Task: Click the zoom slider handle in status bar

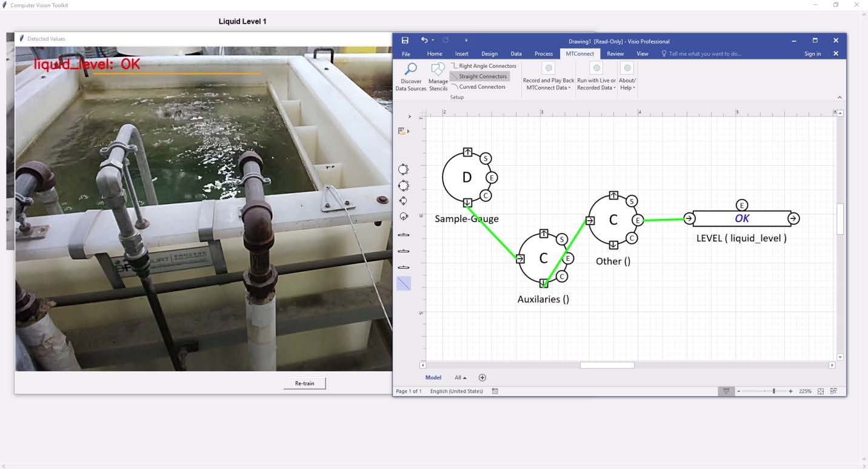Action: [x=773, y=391]
